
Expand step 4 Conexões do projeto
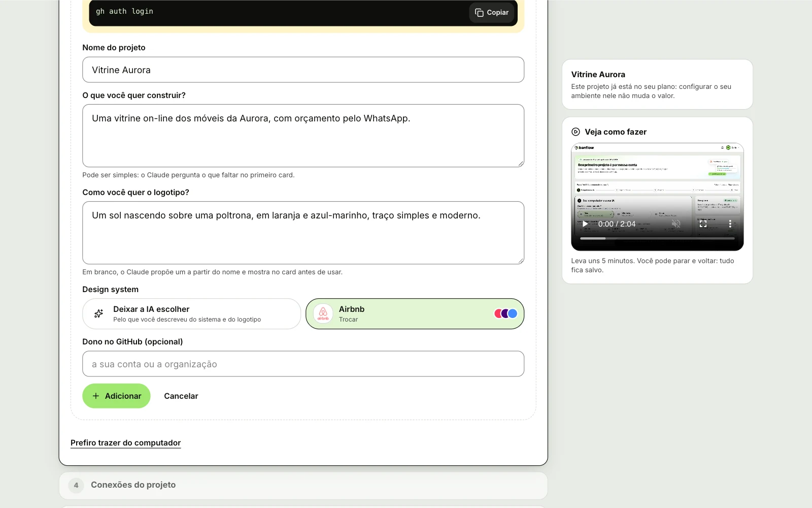click(x=303, y=485)
